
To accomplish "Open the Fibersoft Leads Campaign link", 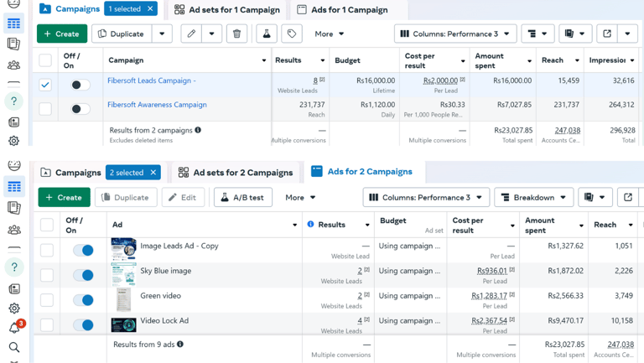I will (x=152, y=80).
